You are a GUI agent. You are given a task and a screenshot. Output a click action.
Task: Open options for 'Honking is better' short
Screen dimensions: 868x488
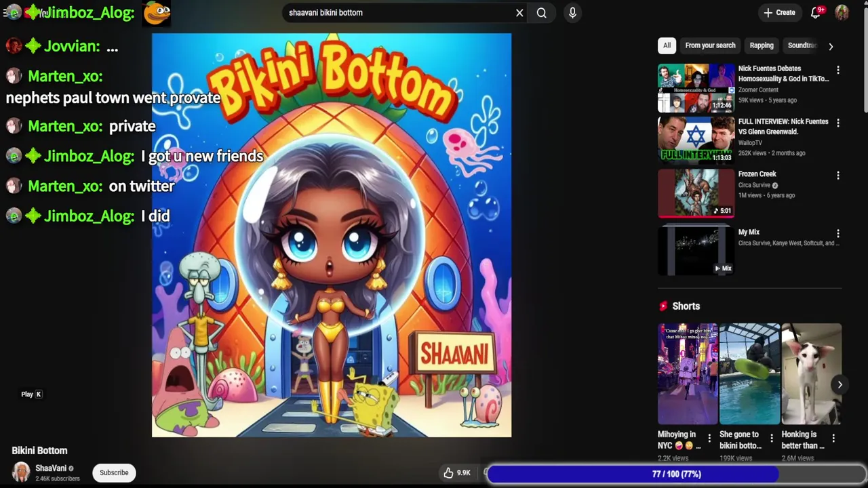[x=833, y=439]
